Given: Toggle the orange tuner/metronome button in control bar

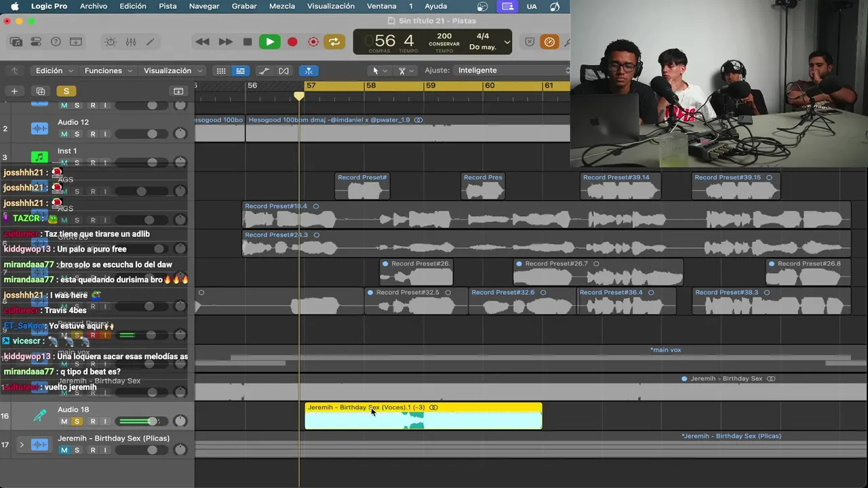Looking at the screenshot, I should pyautogui.click(x=549, y=42).
